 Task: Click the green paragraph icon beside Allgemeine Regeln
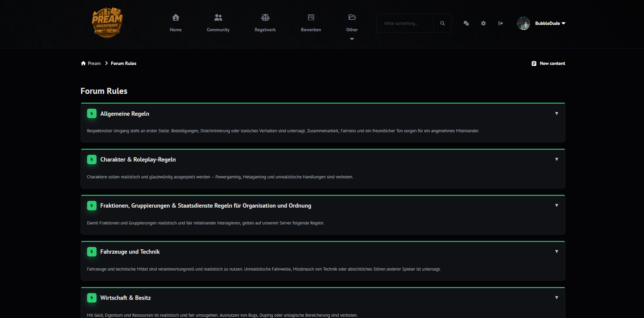coord(91,114)
